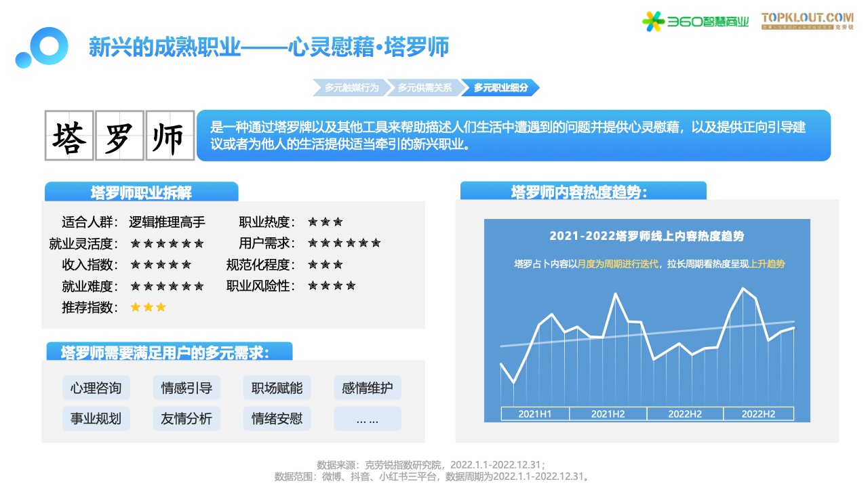Click the 就业灵活度 star rating
The height and width of the screenshot is (488, 868).
[x=167, y=243]
